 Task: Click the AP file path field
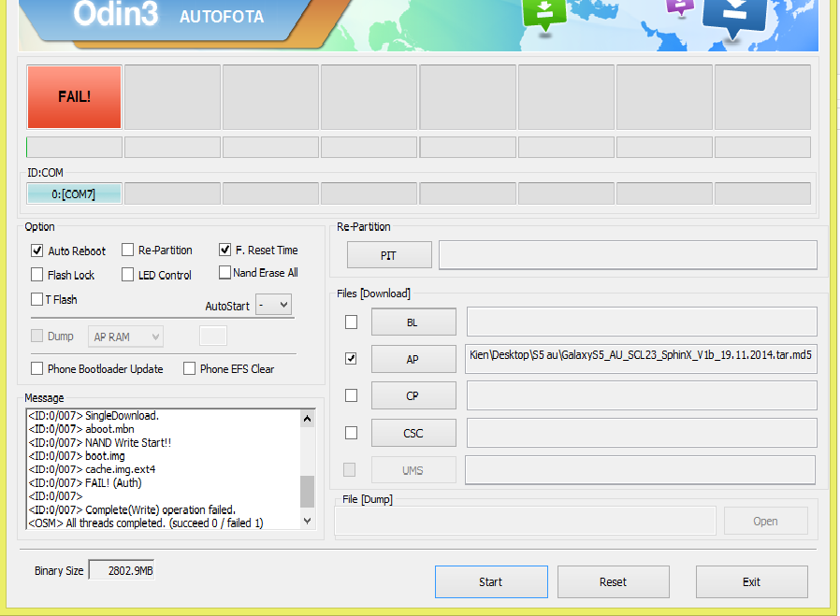(641, 358)
